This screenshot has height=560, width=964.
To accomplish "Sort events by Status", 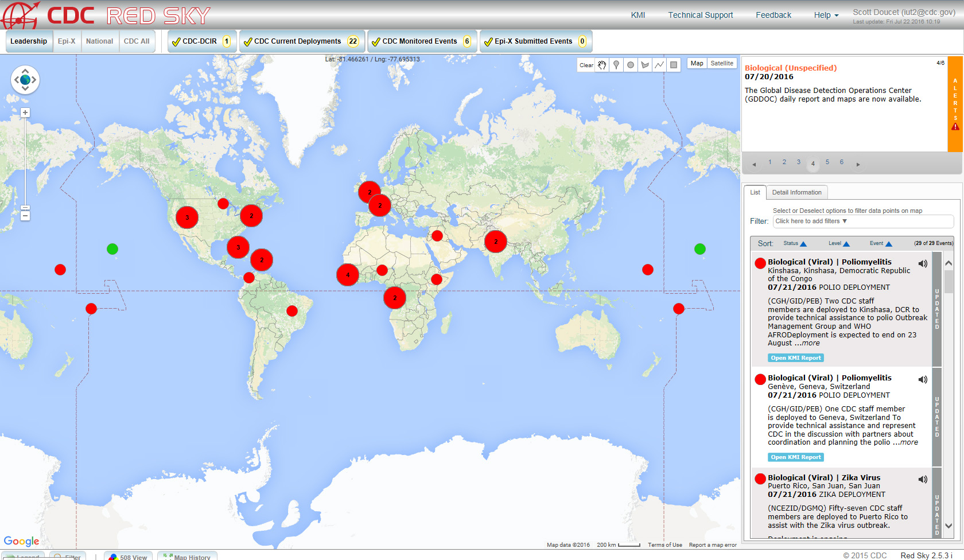I will (x=795, y=243).
